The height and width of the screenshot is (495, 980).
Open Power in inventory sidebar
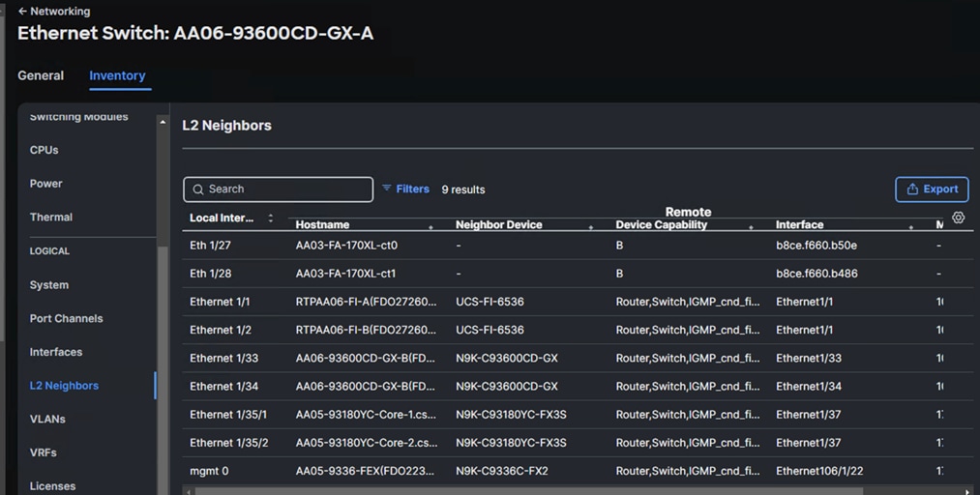45,184
